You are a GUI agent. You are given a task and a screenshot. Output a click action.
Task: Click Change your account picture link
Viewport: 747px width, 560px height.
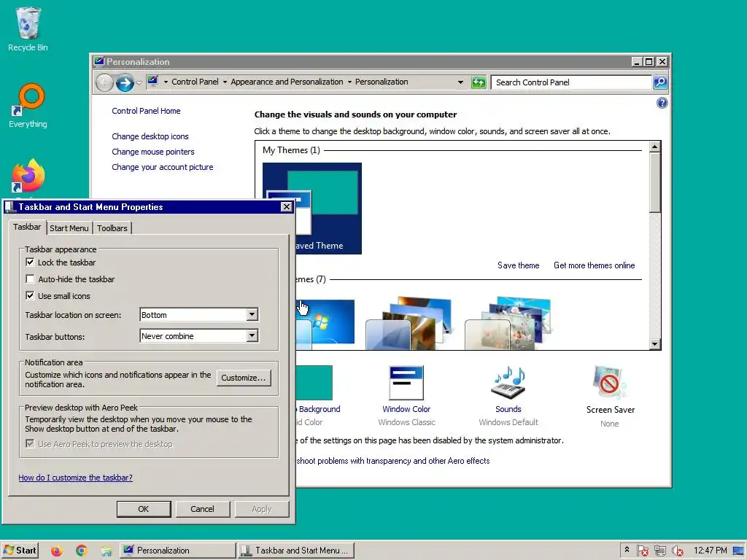click(x=163, y=167)
